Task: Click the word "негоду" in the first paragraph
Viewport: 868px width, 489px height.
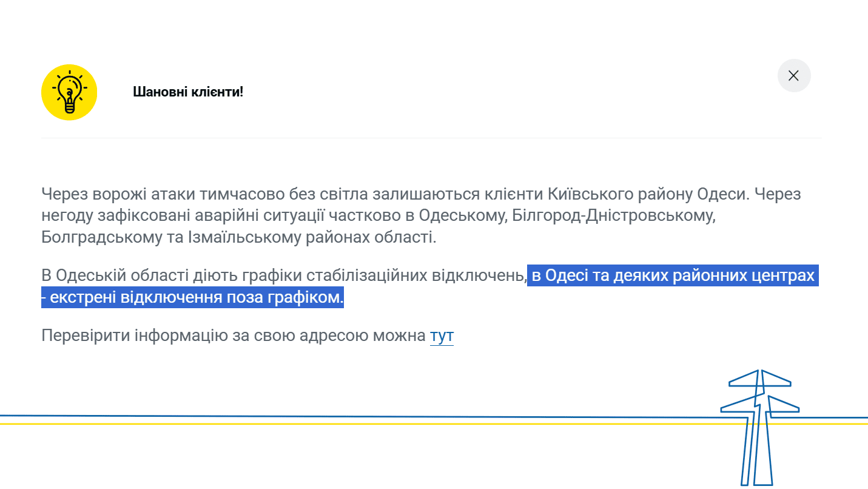Action: click(67, 215)
